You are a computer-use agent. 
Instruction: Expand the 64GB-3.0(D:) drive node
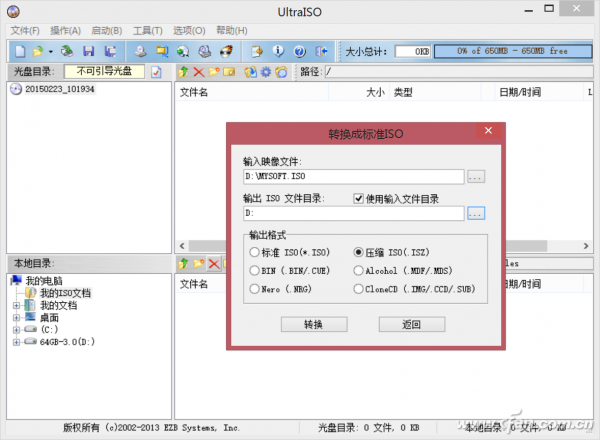pyautogui.click(x=16, y=342)
